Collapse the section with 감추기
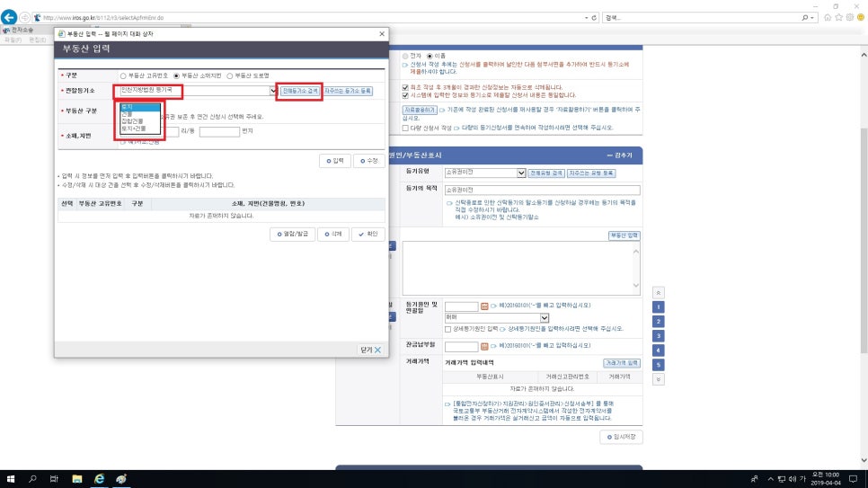The image size is (868, 488). pyautogui.click(x=619, y=155)
